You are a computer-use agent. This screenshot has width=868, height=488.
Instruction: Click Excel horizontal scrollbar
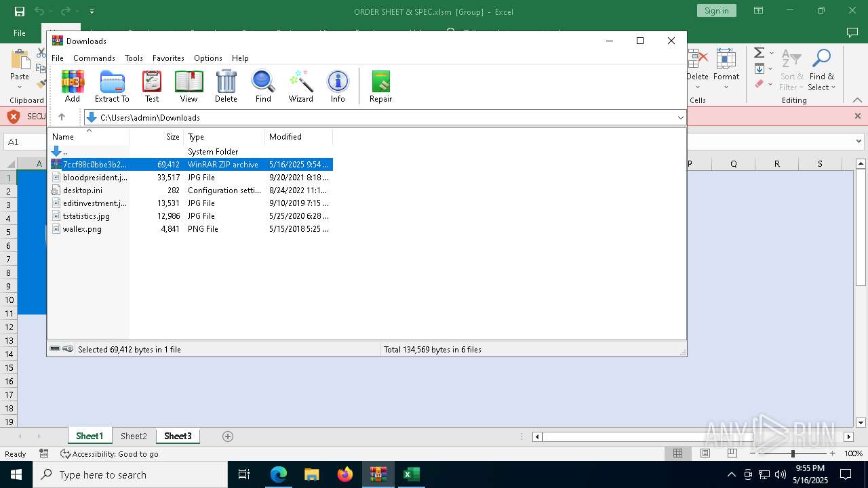coord(692,436)
